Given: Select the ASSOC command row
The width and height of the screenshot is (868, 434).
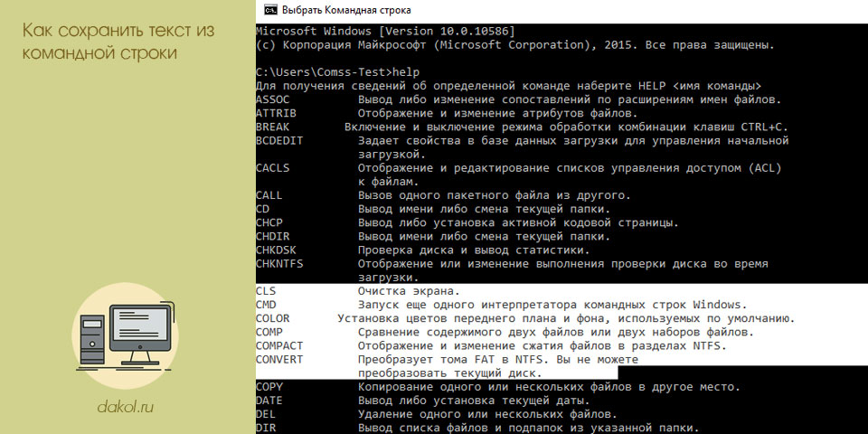Looking at the screenshot, I should point(518,100).
